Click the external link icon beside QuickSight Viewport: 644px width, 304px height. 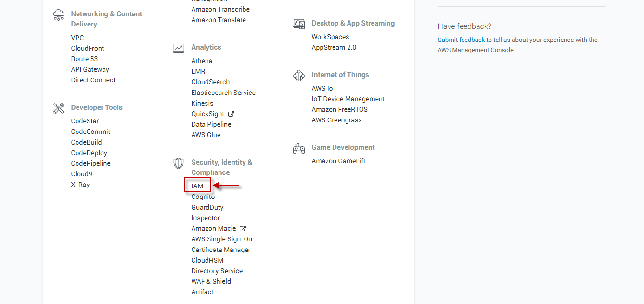coord(231,114)
